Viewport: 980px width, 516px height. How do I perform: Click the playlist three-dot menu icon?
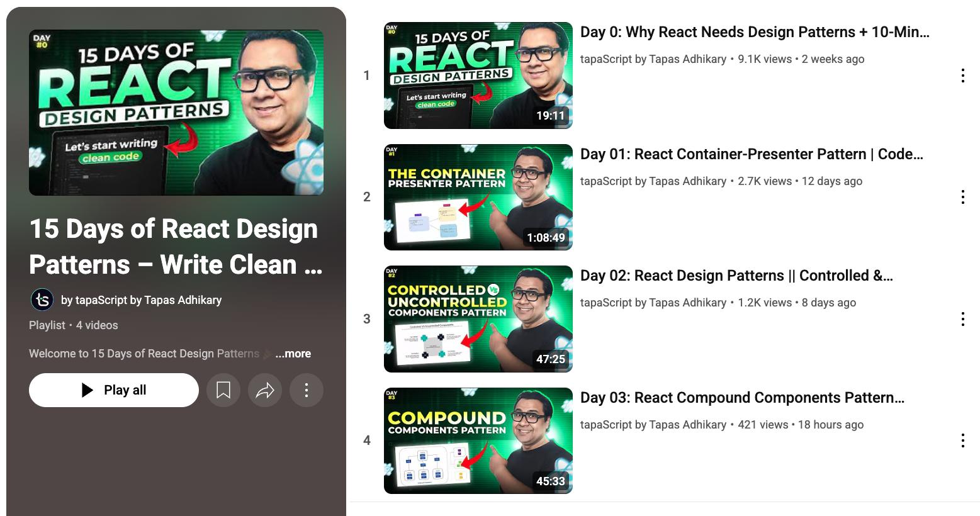(x=307, y=390)
